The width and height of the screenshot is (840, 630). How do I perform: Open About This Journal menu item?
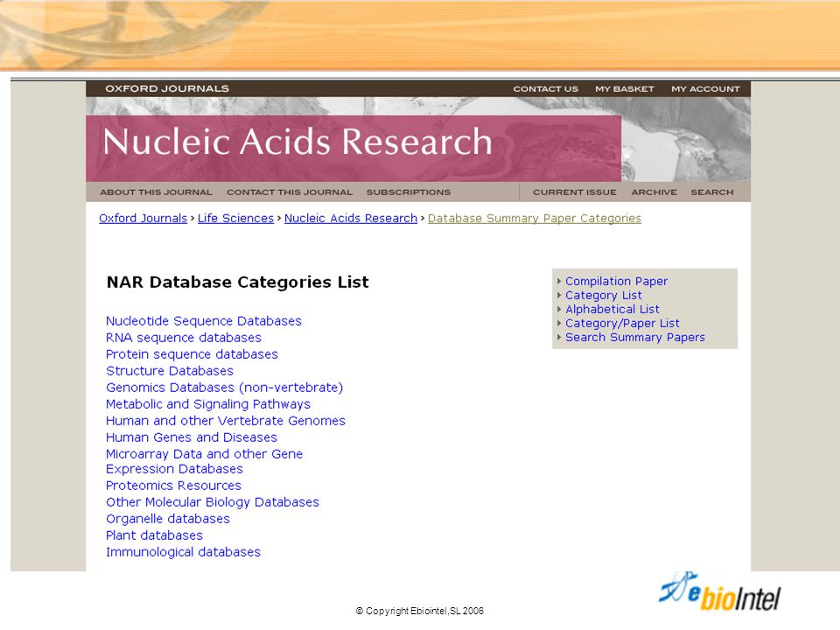click(x=156, y=192)
